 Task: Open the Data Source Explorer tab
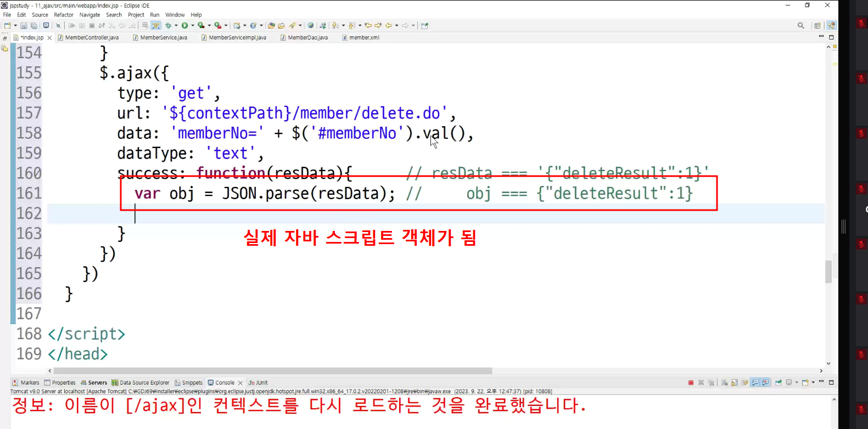point(141,383)
